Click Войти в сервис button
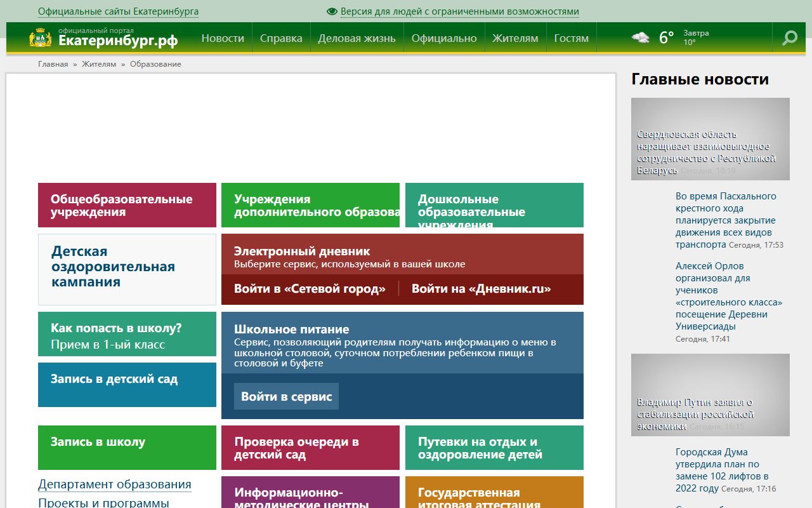 click(x=286, y=396)
